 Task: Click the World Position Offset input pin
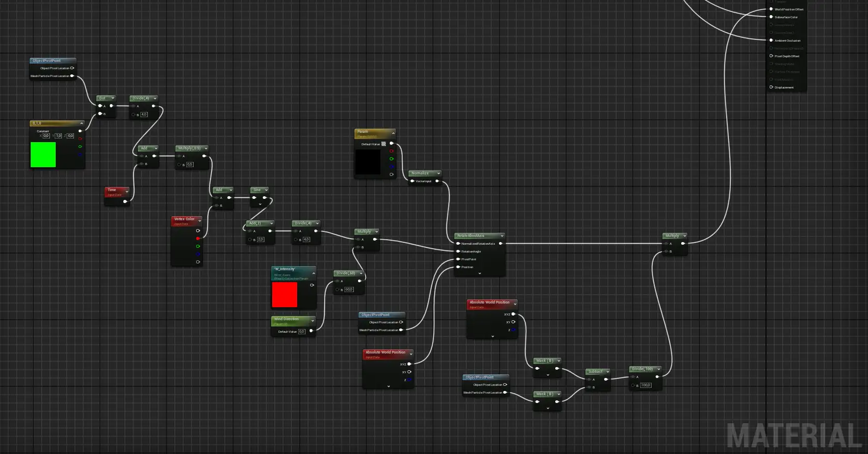tap(771, 9)
